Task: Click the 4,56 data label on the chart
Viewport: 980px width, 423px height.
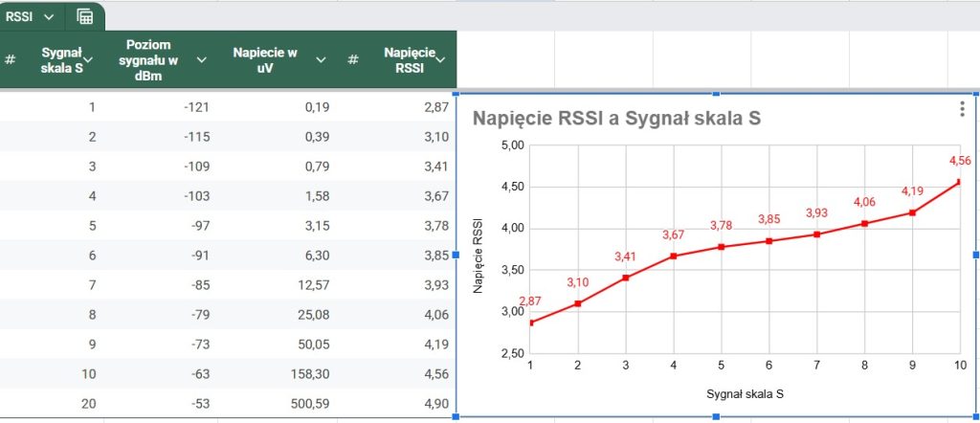Action: [960, 161]
